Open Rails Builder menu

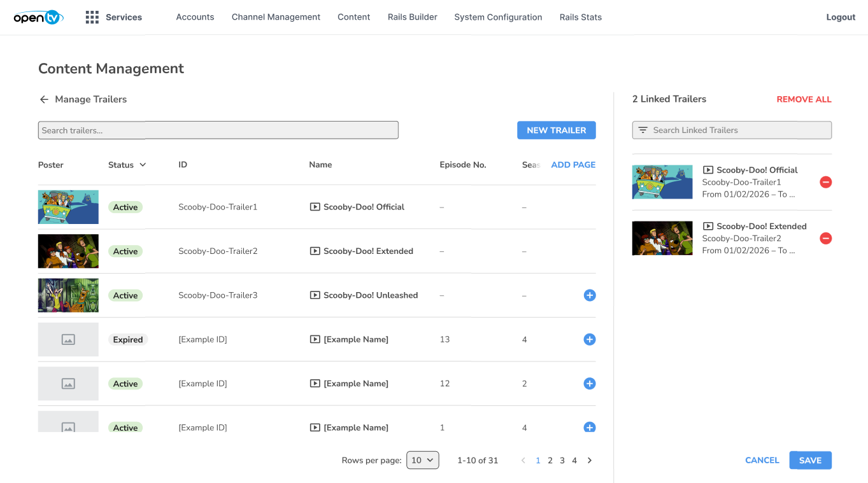(413, 17)
